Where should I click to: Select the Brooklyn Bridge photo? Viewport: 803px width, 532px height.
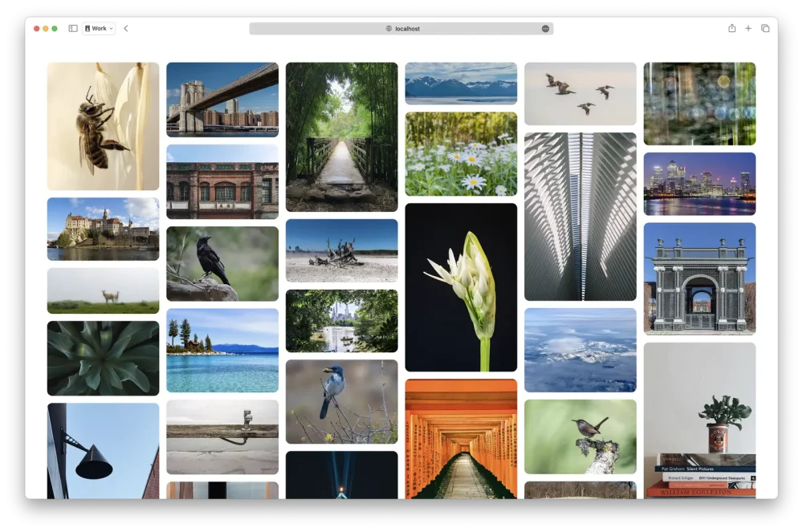222,99
